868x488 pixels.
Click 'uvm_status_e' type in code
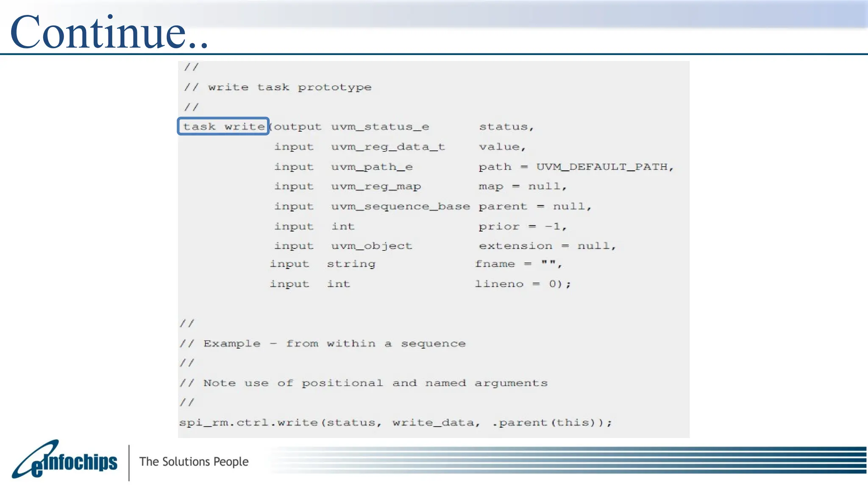pos(380,127)
